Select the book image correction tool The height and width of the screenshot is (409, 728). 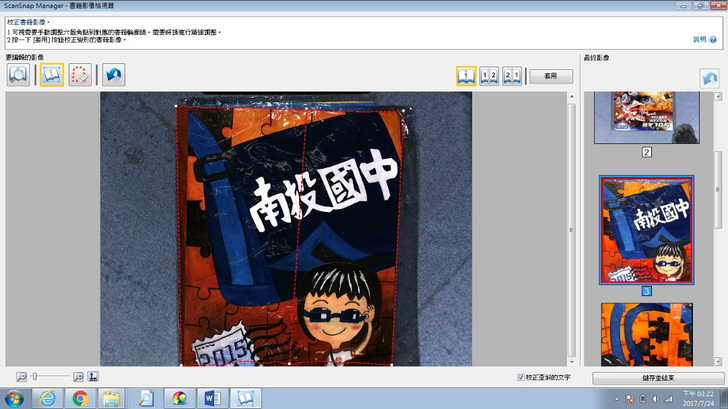coord(52,75)
